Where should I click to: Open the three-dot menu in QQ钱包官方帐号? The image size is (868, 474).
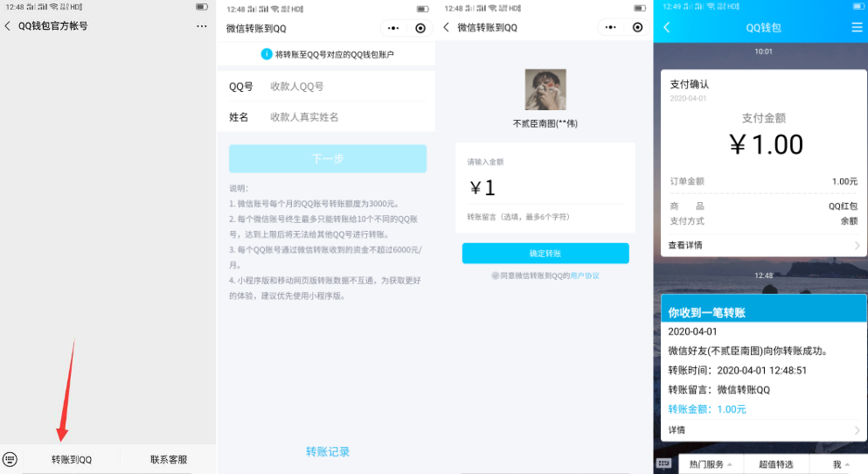click(202, 26)
